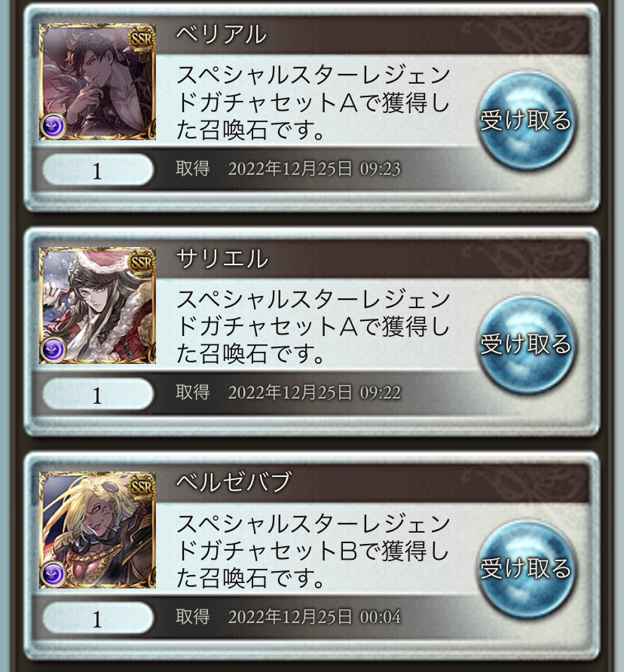Viewport: 624px width, 672px height.
Task: Open the サリエル summon portrait
Action: click(x=97, y=305)
